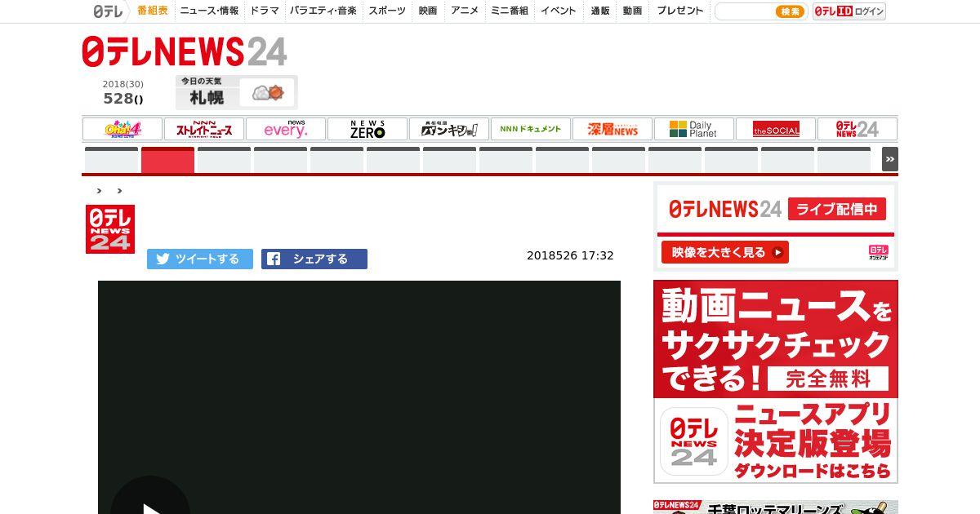Open イベント menu item
The height and width of the screenshot is (514, 980).
559,11
